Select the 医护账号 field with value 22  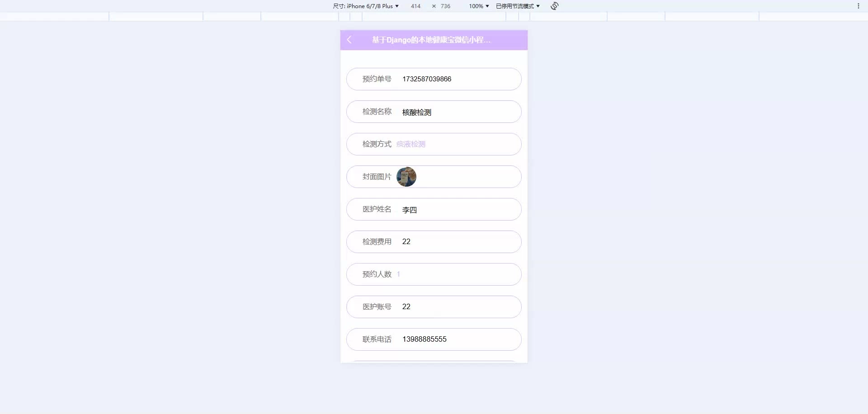pos(434,307)
